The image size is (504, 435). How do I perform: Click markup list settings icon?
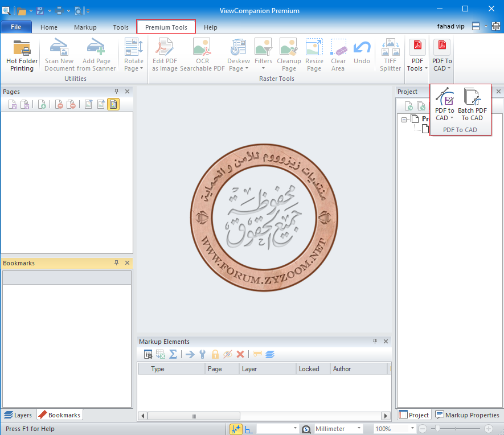pyautogui.click(x=148, y=354)
